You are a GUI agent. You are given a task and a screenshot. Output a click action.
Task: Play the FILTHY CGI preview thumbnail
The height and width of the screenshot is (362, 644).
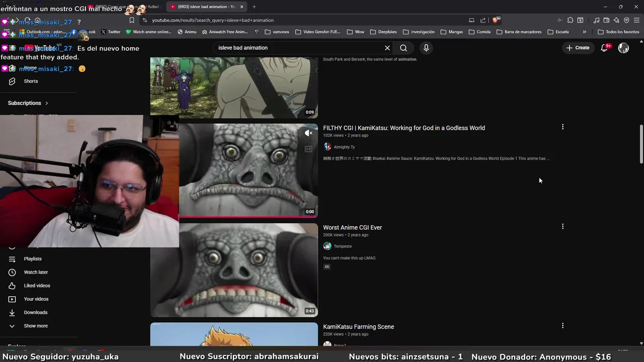[x=249, y=170]
